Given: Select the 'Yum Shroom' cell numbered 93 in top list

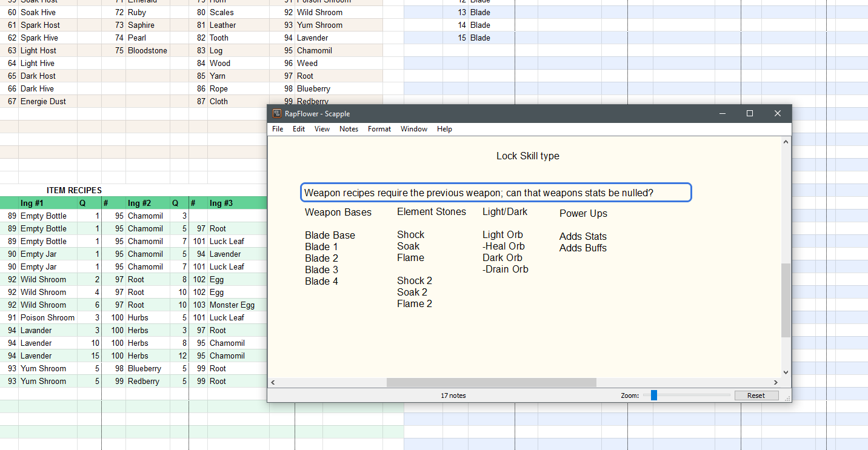Looking at the screenshot, I should (x=339, y=25).
